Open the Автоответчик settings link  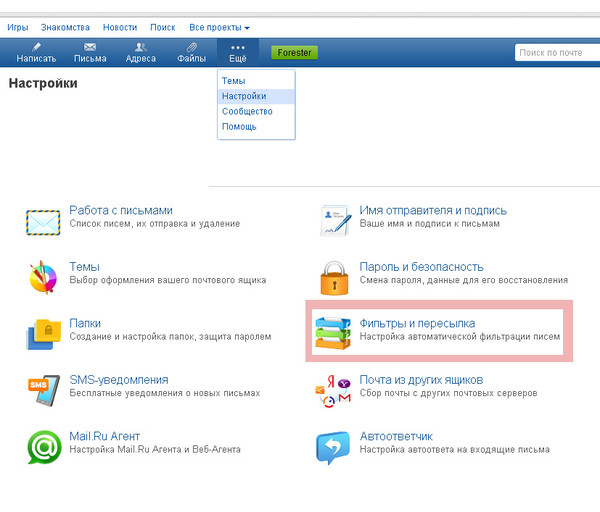396,436
